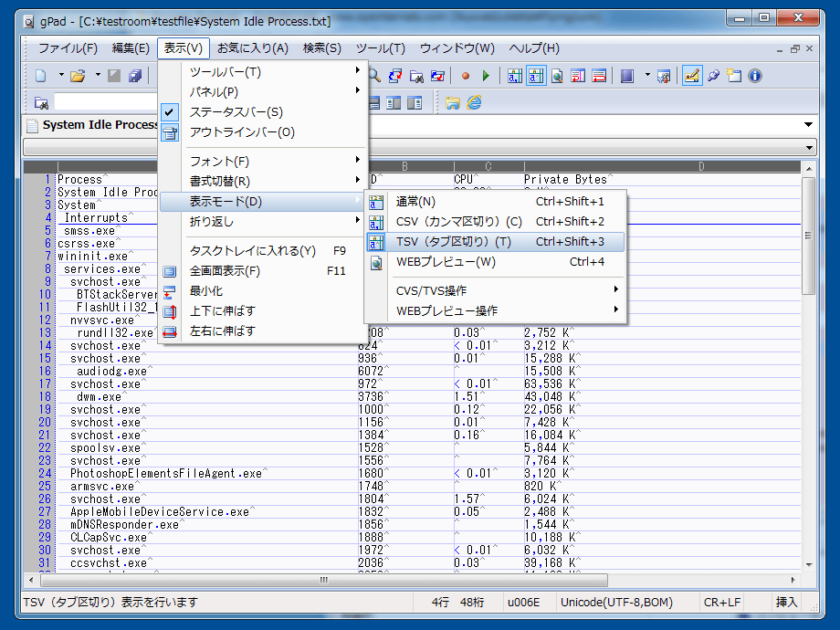Screen dimensions: 840x630
Task: Expand the WEBプレビュー操作 submenu
Action: 496,311
